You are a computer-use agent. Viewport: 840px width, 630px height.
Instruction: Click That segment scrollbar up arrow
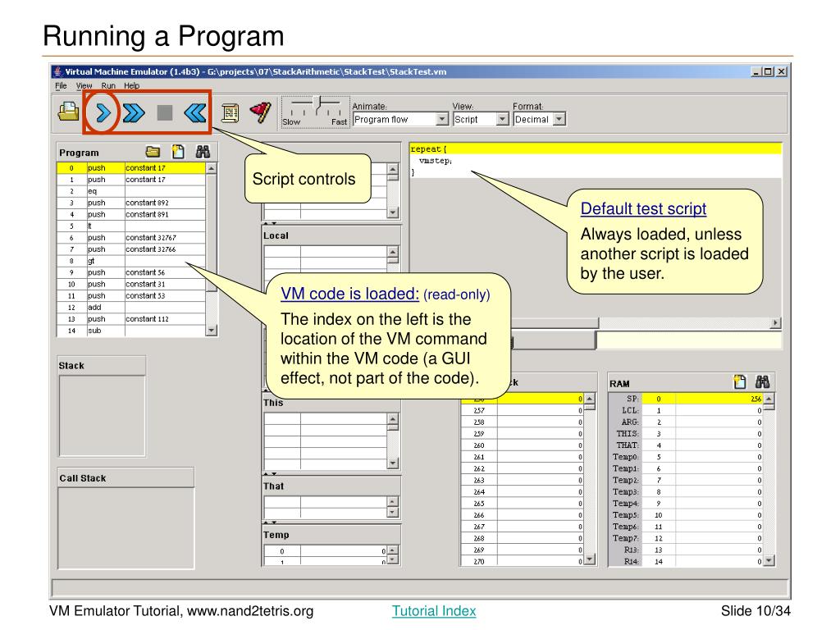click(x=393, y=501)
